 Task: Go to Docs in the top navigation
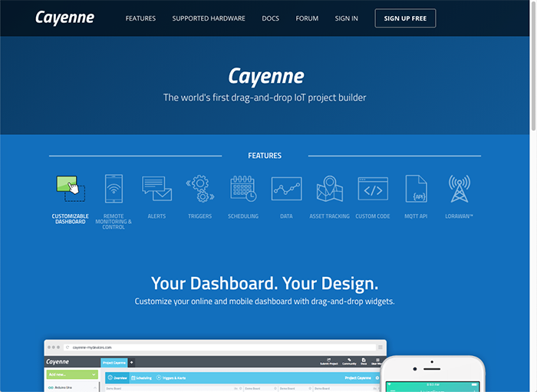pos(271,18)
